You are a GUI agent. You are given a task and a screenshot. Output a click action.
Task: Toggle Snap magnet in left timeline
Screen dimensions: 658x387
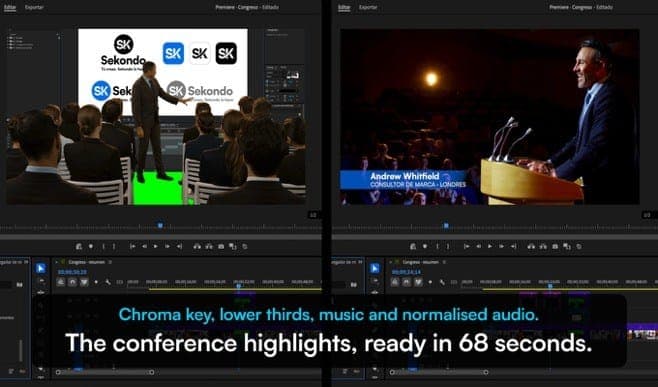click(x=72, y=282)
